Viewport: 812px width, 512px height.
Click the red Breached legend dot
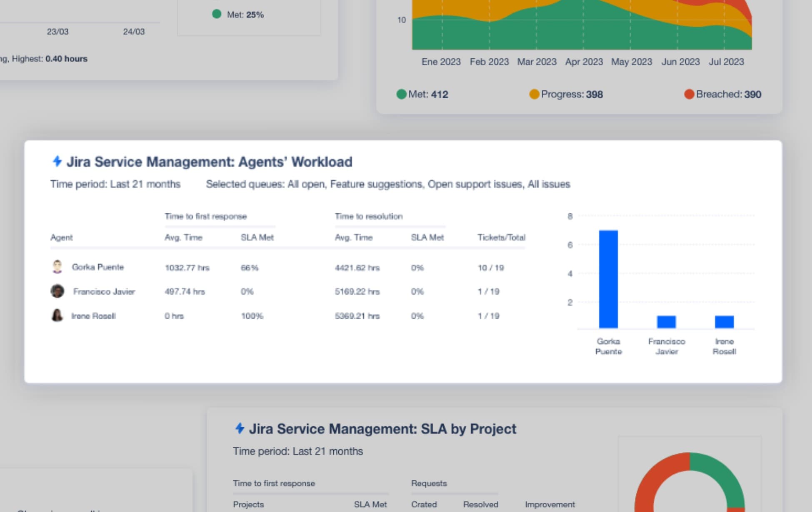tap(689, 94)
